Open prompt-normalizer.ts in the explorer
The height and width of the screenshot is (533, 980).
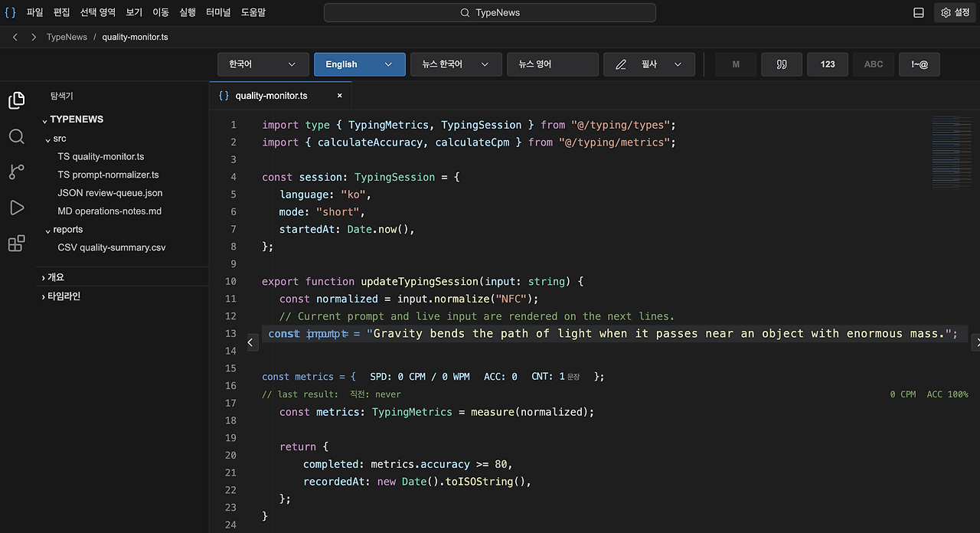point(109,175)
